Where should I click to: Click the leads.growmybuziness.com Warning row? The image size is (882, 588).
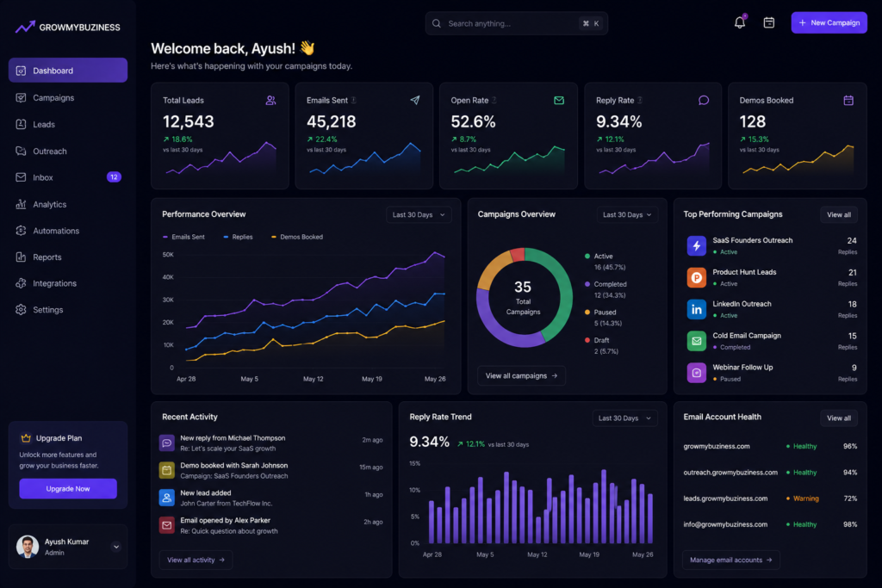tap(770, 498)
